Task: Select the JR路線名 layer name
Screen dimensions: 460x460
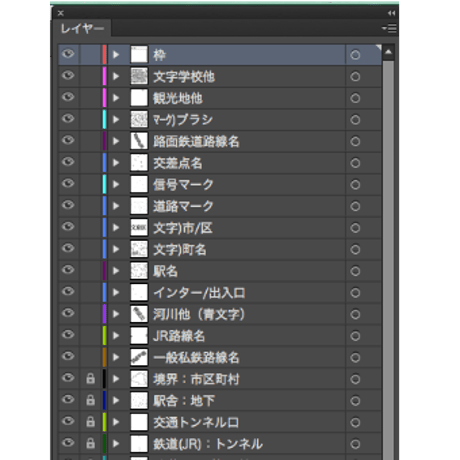Action: coord(179,336)
